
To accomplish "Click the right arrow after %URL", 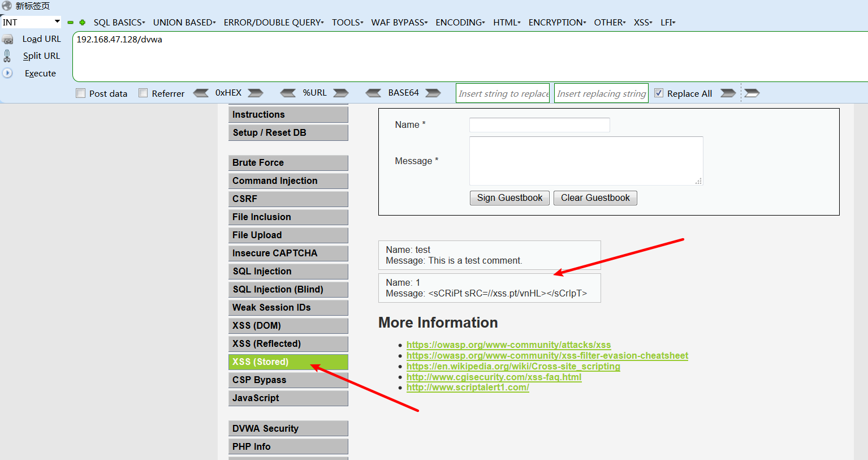I will (341, 93).
